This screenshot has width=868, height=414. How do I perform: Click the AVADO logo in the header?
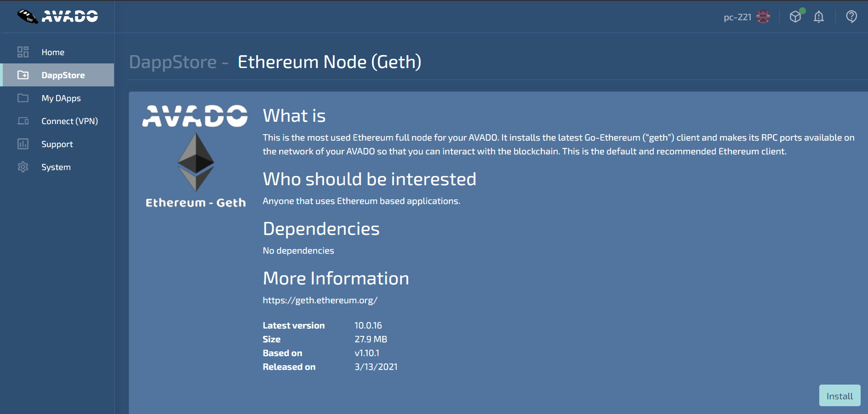(57, 17)
